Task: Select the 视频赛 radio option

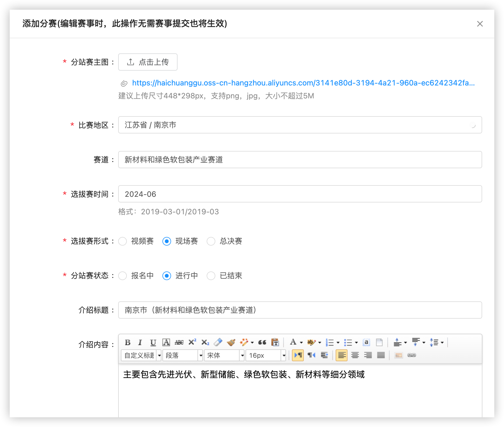Action: 123,241
